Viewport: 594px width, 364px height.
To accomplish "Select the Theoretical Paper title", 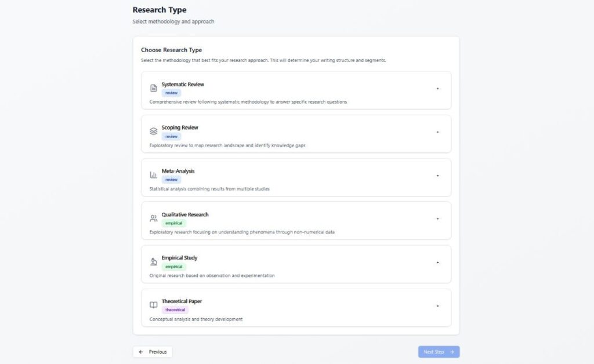I will 182,301.
